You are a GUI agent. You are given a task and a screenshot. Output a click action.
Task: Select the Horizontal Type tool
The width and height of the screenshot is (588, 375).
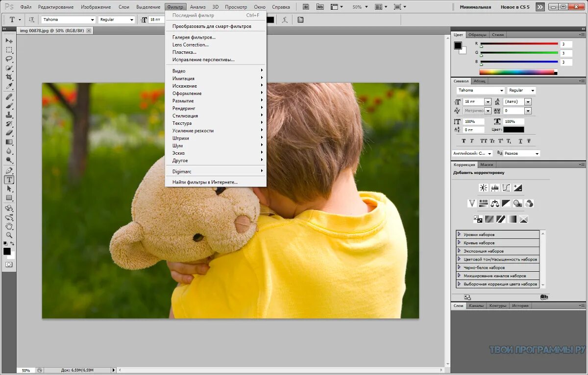(x=9, y=180)
